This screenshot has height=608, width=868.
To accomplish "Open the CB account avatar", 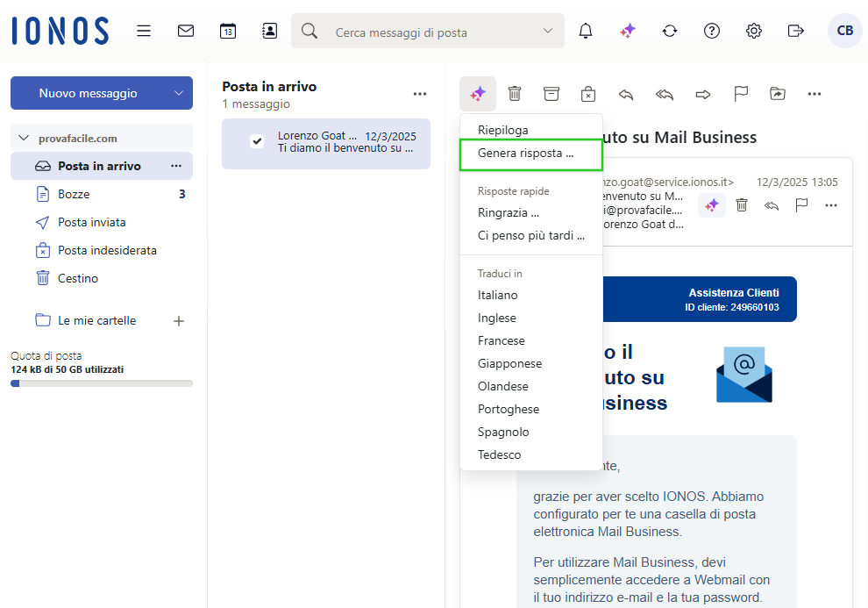I will [844, 31].
